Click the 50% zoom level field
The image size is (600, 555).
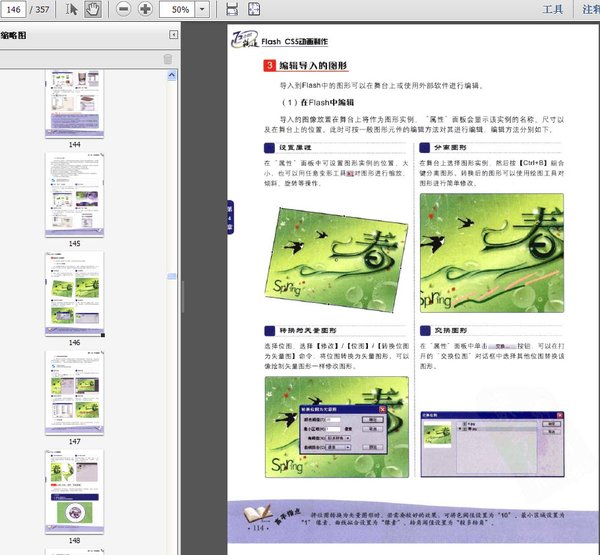pyautogui.click(x=177, y=9)
